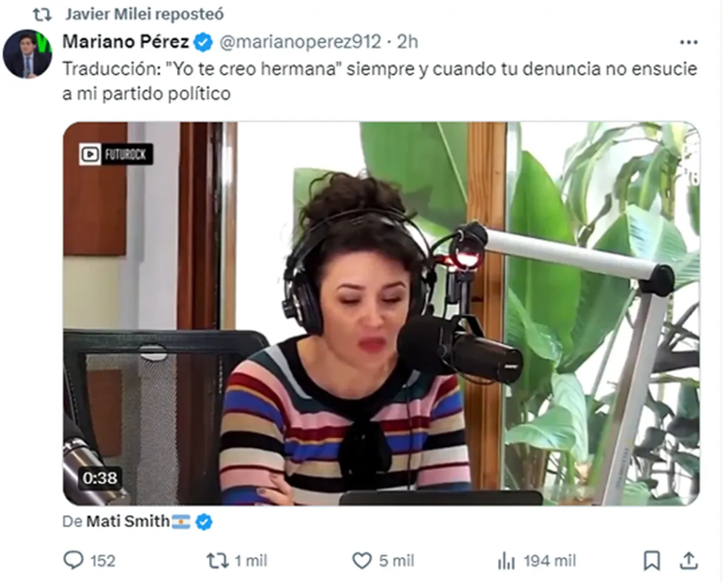This screenshot has width=728, height=583.
Task: Open the tweet text about "Yo te creo hermana"
Action: point(380,82)
